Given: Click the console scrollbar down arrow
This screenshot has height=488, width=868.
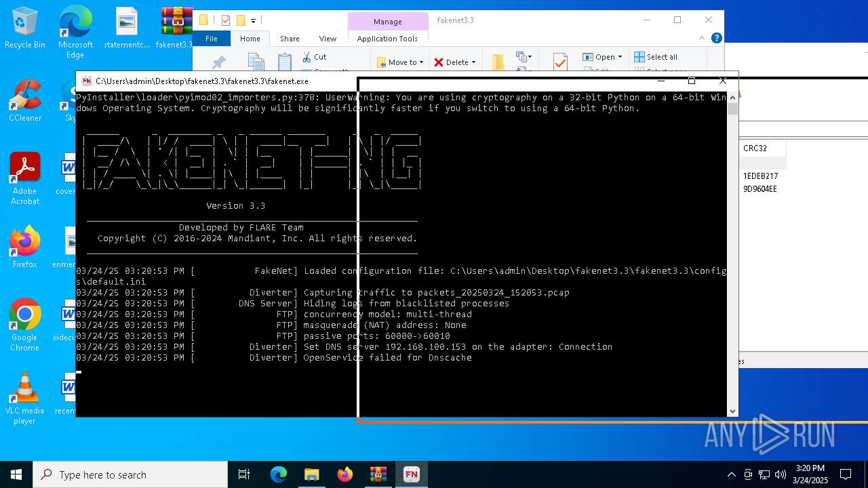Looking at the screenshot, I should click(x=732, y=411).
